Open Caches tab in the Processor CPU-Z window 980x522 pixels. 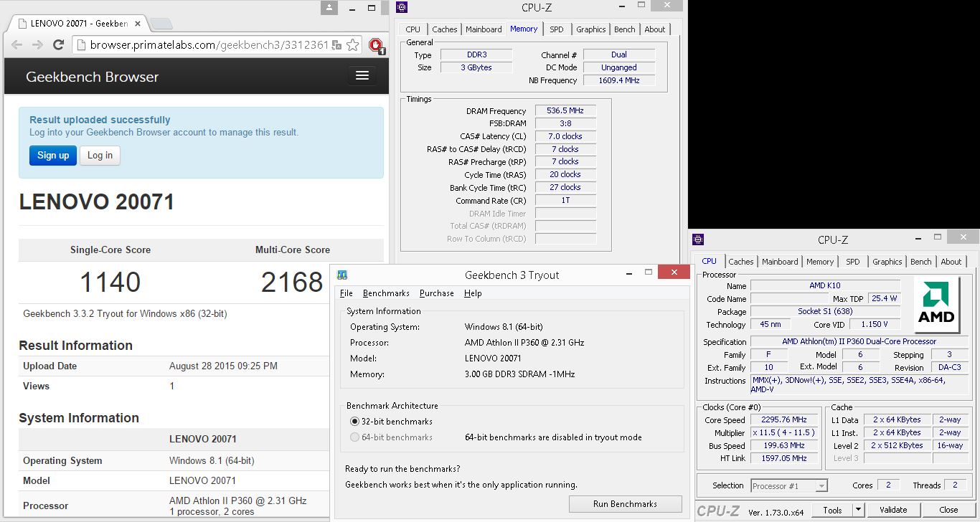point(741,262)
